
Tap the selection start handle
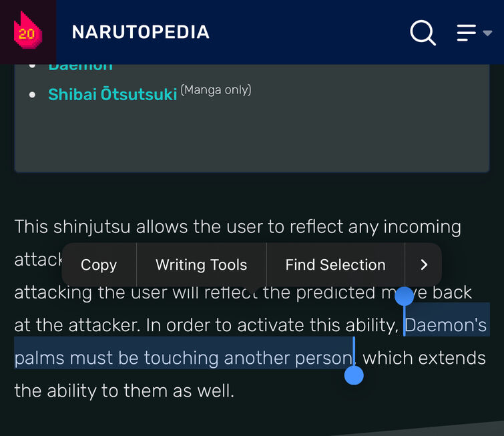[404, 296]
